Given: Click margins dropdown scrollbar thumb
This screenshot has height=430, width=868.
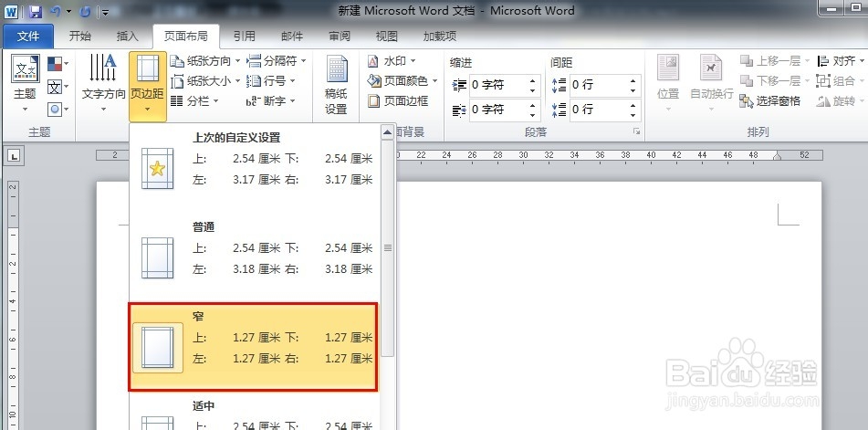Looking at the screenshot, I should pos(388,248).
